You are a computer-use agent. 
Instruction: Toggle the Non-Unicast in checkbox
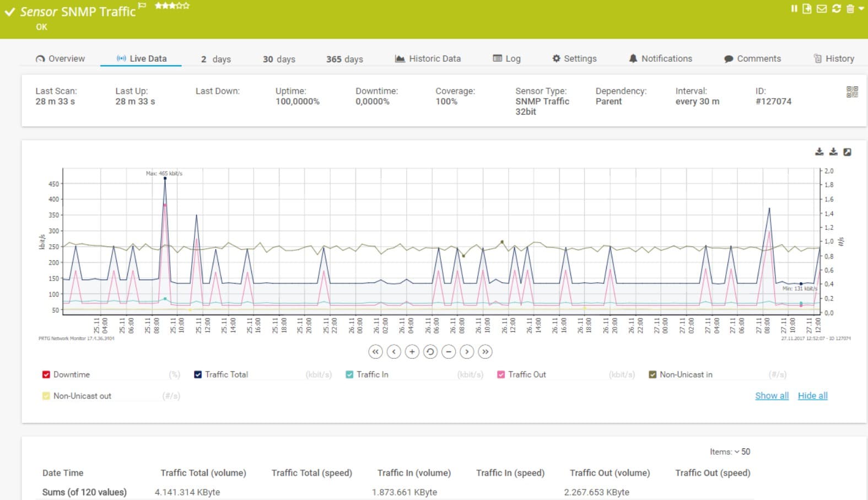click(x=653, y=375)
